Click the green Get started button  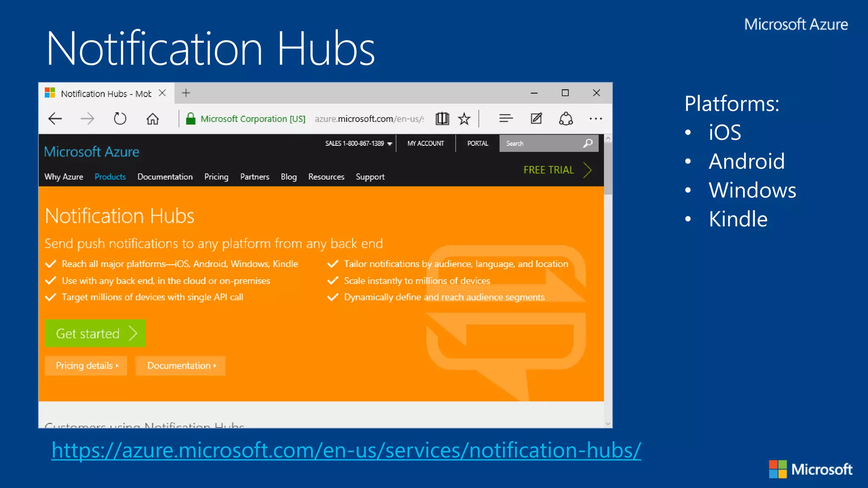[x=95, y=333]
